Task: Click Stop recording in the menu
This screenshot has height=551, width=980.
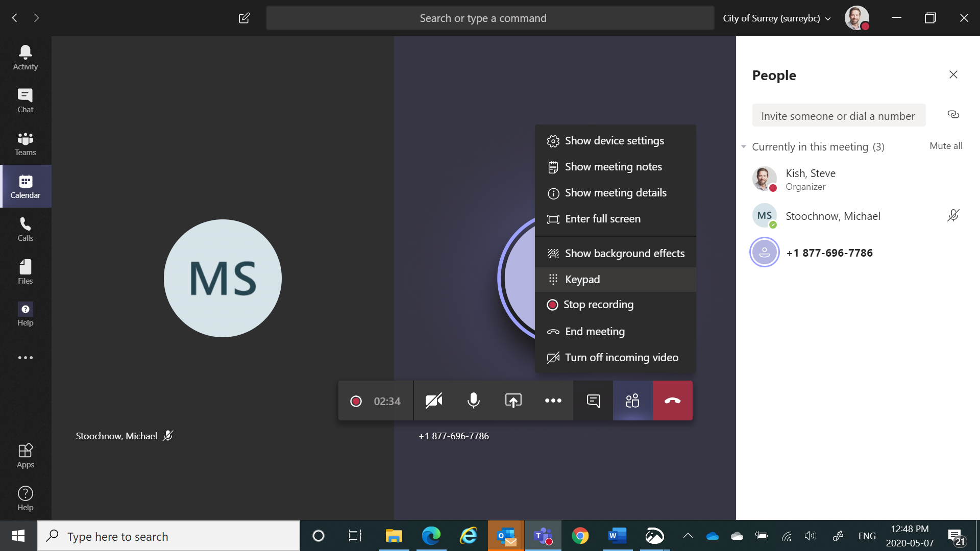Action: pos(616,305)
